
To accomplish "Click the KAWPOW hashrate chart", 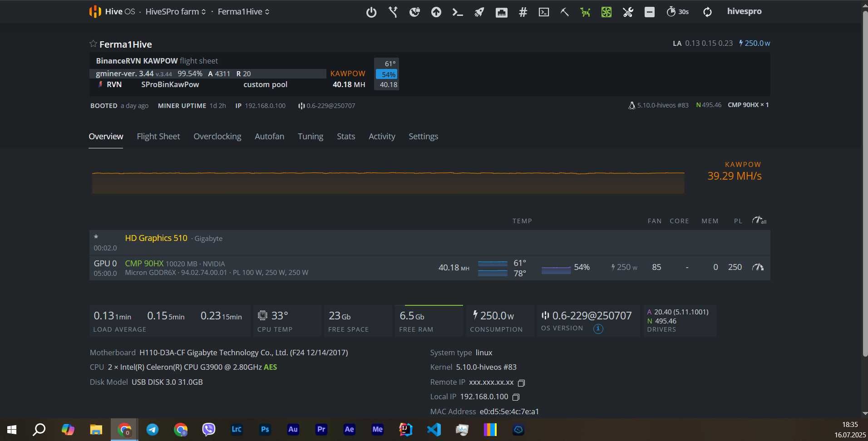I will click(x=388, y=183).
